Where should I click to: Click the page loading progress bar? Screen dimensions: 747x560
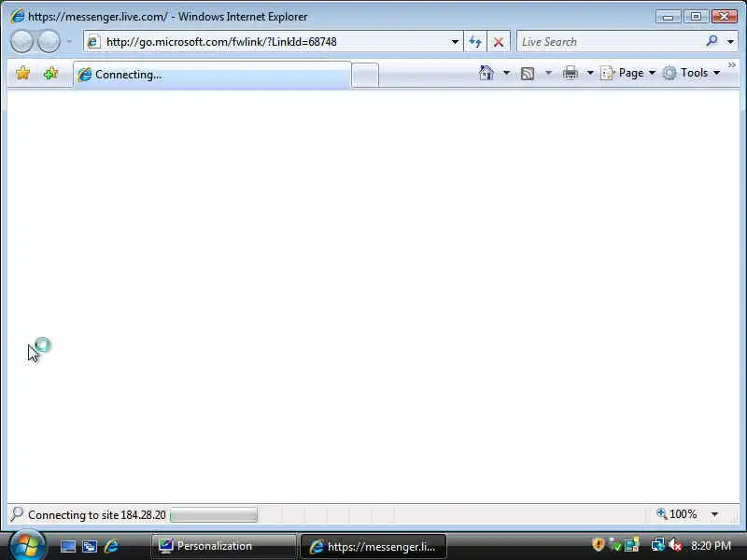click(214, 515)
